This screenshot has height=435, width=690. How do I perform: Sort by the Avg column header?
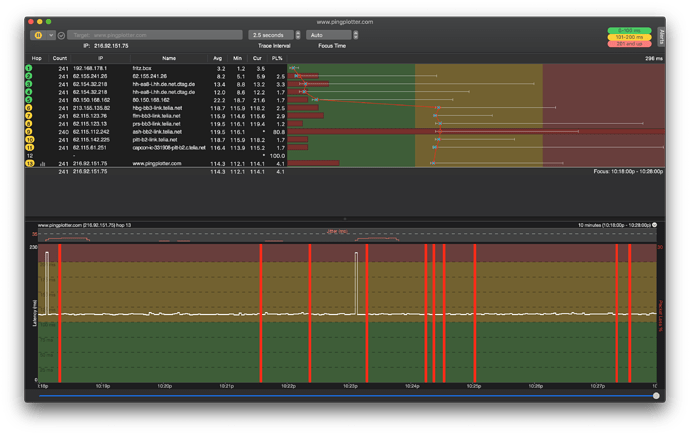217,58
